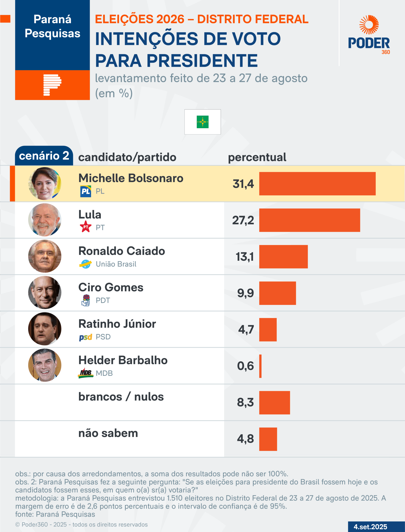
Task: Select the cenário 2 tab
Action: [x=44, y=156]
